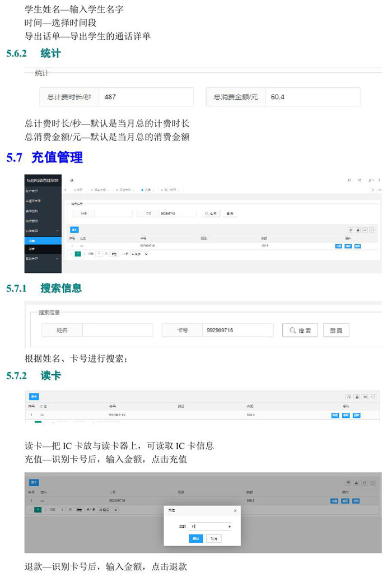Click the refresh icon in top-right of 5.7 screenshot
The width and height of the screenshot is (392, 577).
(x=349, y=180)
